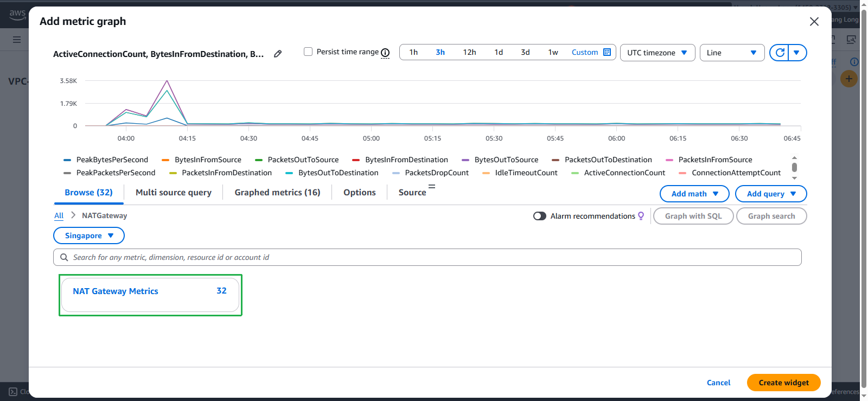Click PeakBytesPerSecond legend color swatch
Screen dimensions: 868x401
(x=67, y=160)
